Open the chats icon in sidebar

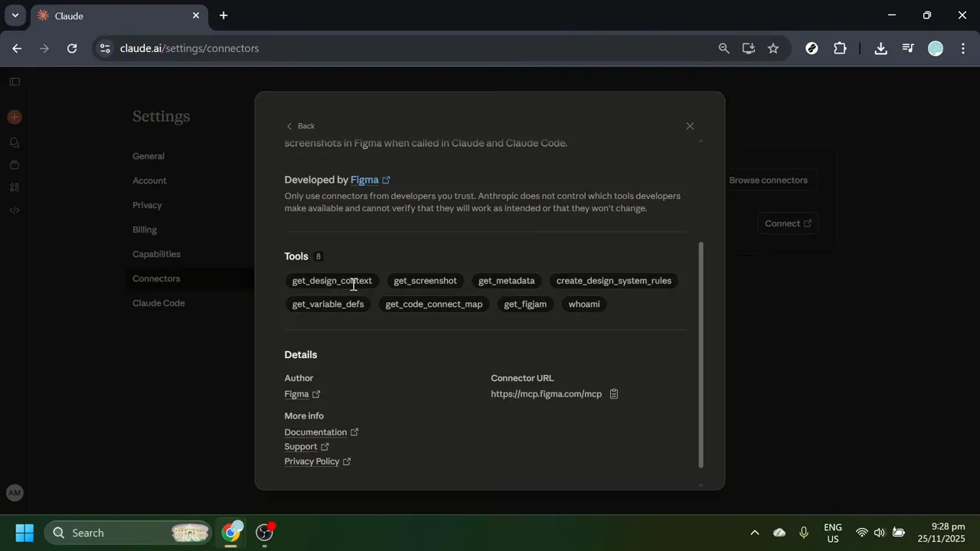point(15,142)
